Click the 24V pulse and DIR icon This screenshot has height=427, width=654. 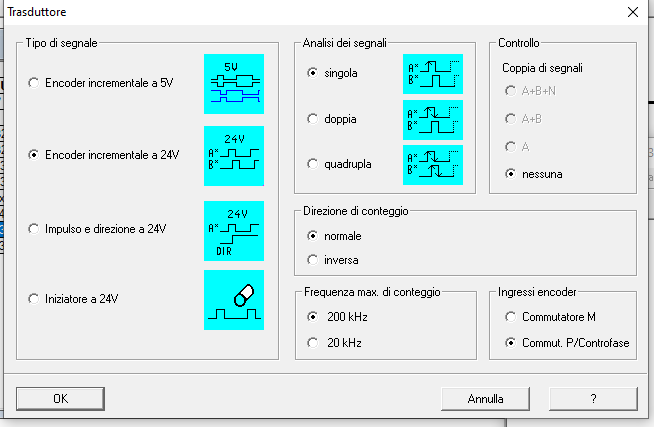234,231
